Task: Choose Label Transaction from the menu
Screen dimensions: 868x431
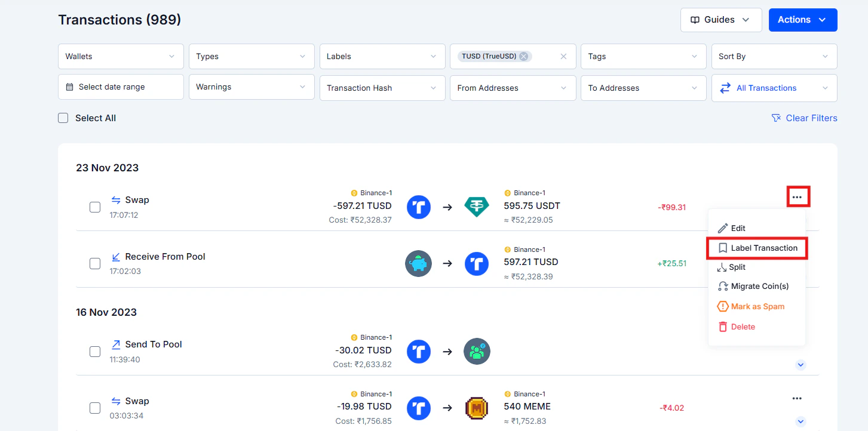Action: [757, 248]
